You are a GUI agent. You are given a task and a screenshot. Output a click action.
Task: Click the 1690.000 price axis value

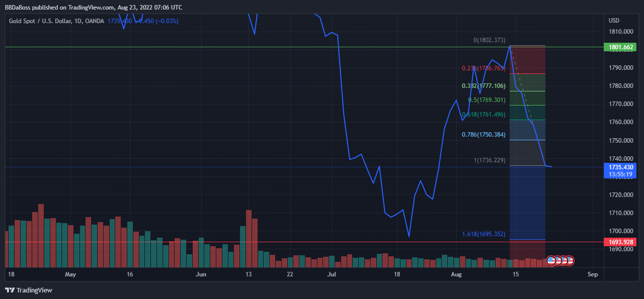coord(621,249)
